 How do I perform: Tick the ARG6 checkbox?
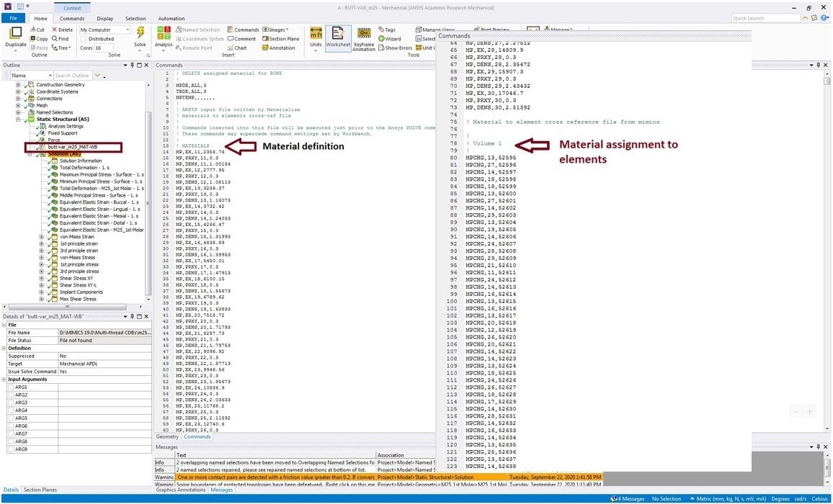[11, 426]
